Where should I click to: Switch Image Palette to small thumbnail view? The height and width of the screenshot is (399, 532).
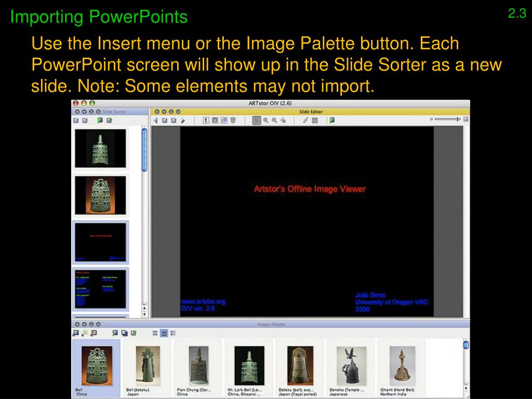pos(155,333)
